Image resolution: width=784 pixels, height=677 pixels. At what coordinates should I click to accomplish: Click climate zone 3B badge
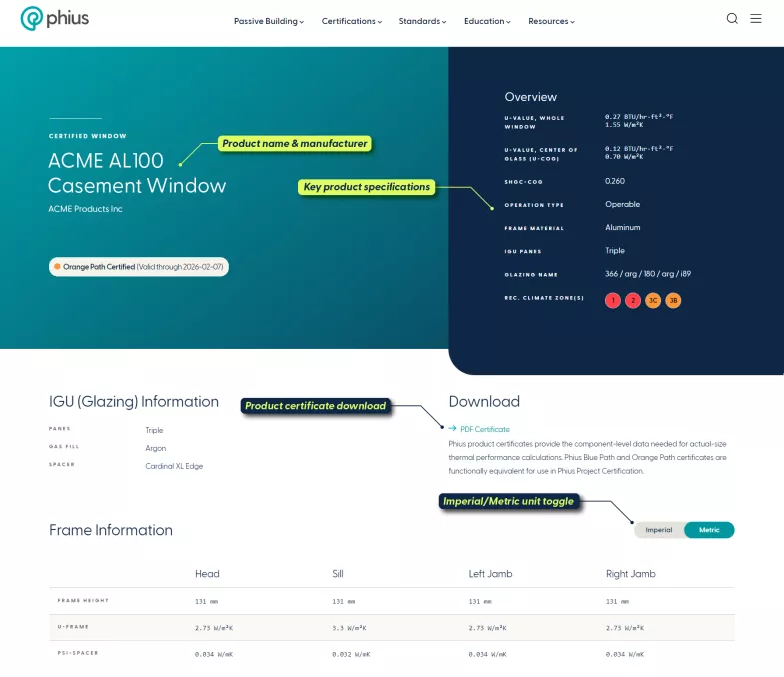[x=673, y=300]
